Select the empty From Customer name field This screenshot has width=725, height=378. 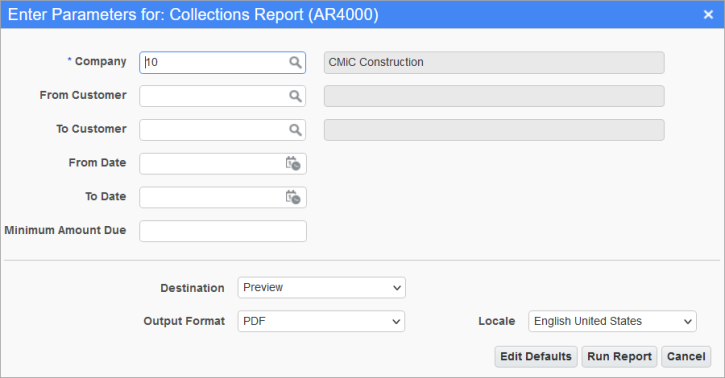[x=494, y=96]
